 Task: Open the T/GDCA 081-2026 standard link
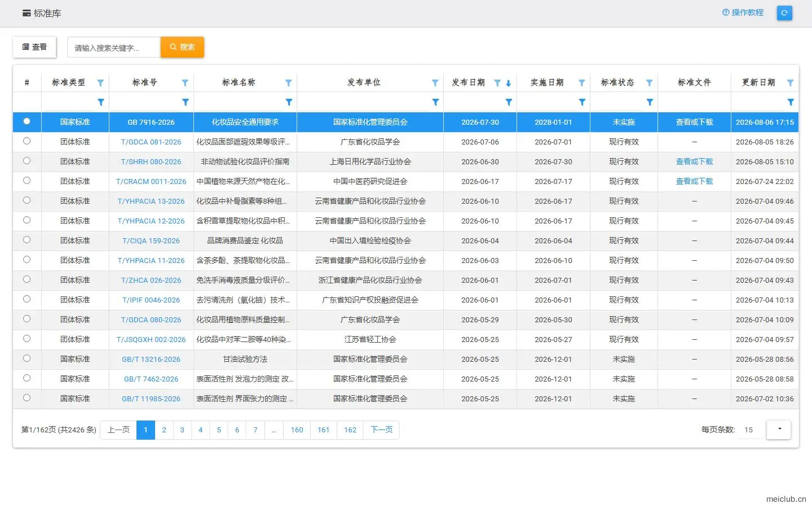pyautogui.click(x=151, y=142)
